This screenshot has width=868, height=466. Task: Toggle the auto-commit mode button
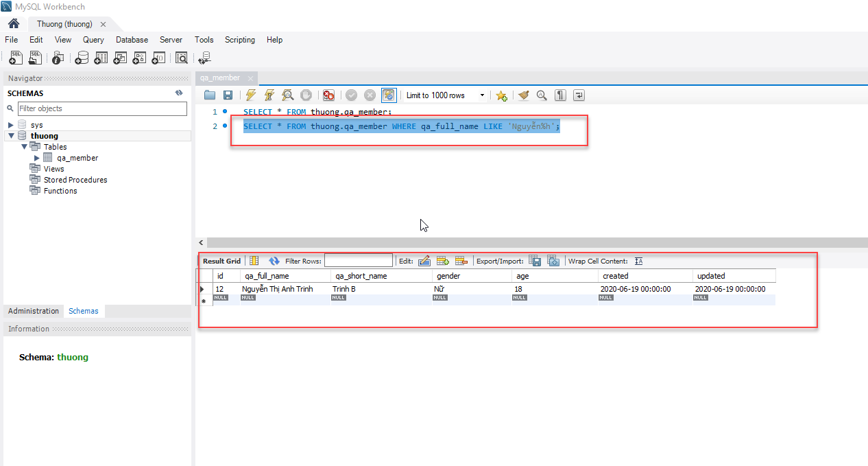tap(389, 95)
